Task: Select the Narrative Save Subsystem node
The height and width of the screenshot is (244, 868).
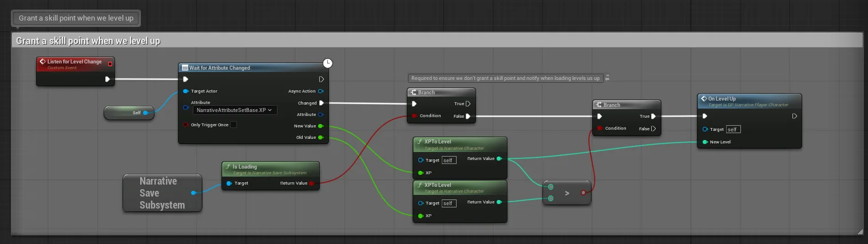Action: (x=162, y=193)
